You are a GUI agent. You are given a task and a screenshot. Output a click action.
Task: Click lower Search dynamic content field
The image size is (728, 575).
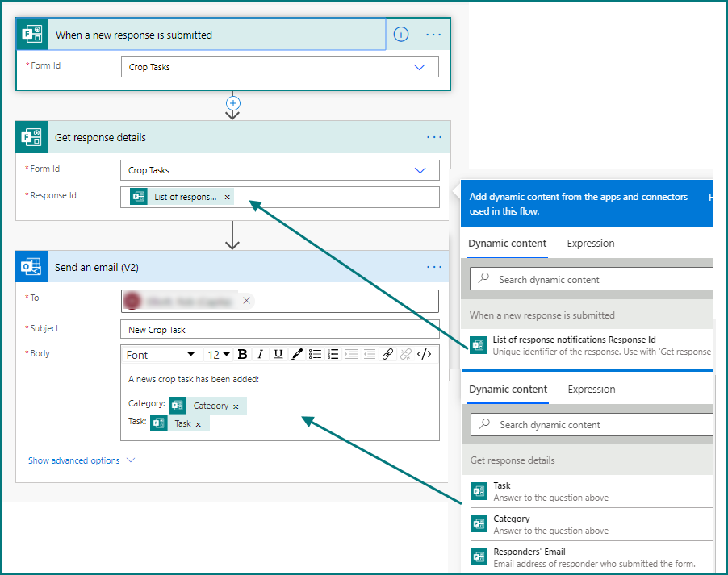(x=592, y=425)
